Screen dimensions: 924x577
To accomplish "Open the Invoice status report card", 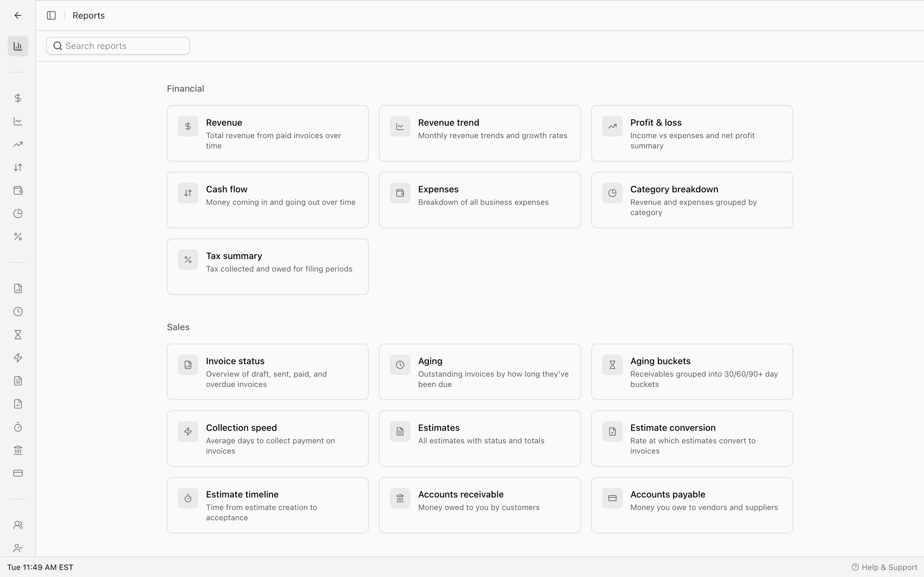I will pos(267,372).
